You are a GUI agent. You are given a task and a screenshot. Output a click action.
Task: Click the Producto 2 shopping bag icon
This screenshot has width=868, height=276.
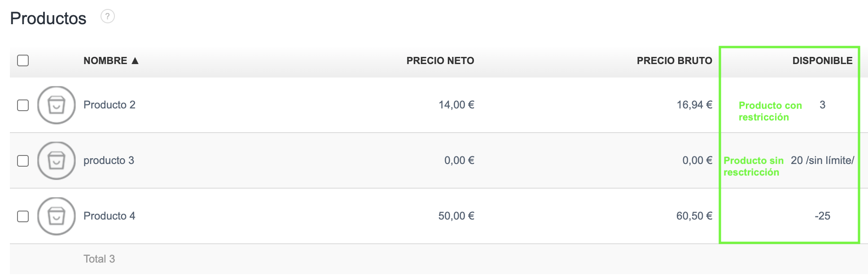point(56,105)
